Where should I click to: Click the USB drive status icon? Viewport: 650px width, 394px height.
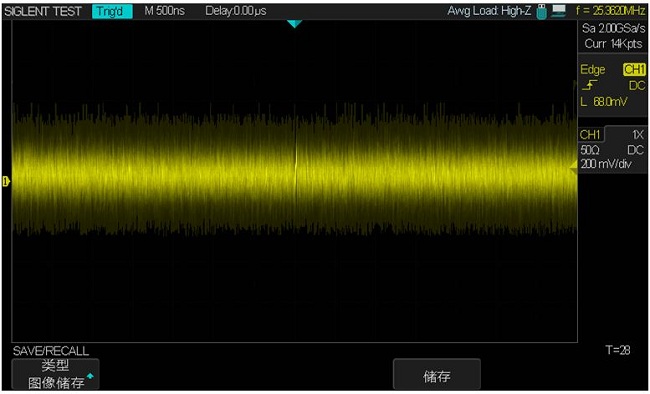[x=541, y=11]
